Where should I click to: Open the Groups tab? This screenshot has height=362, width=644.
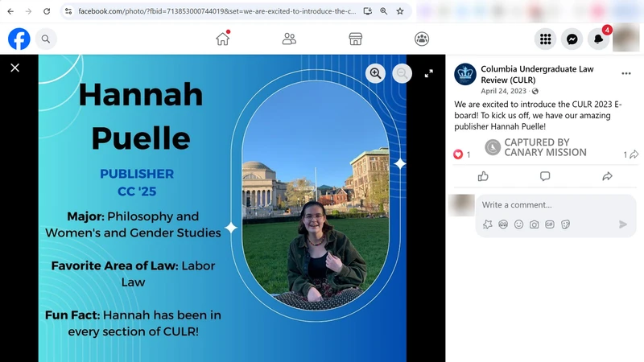(422, 39)
